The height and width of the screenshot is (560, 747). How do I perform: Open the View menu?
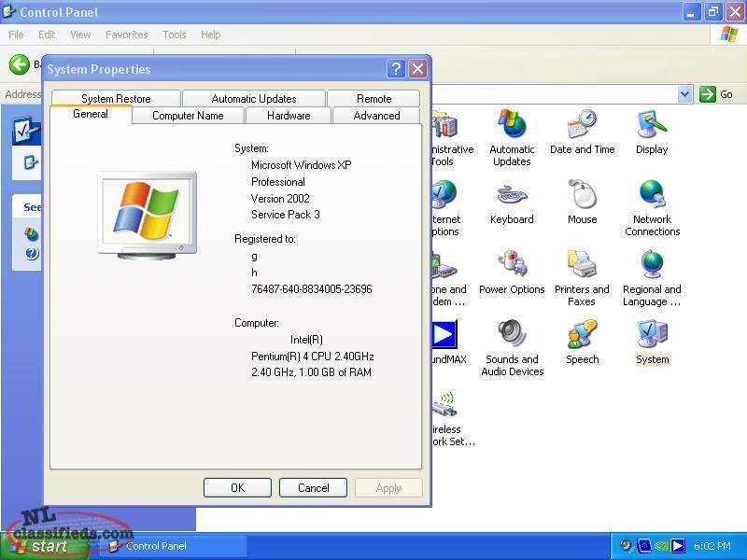(x=80, y=35)
